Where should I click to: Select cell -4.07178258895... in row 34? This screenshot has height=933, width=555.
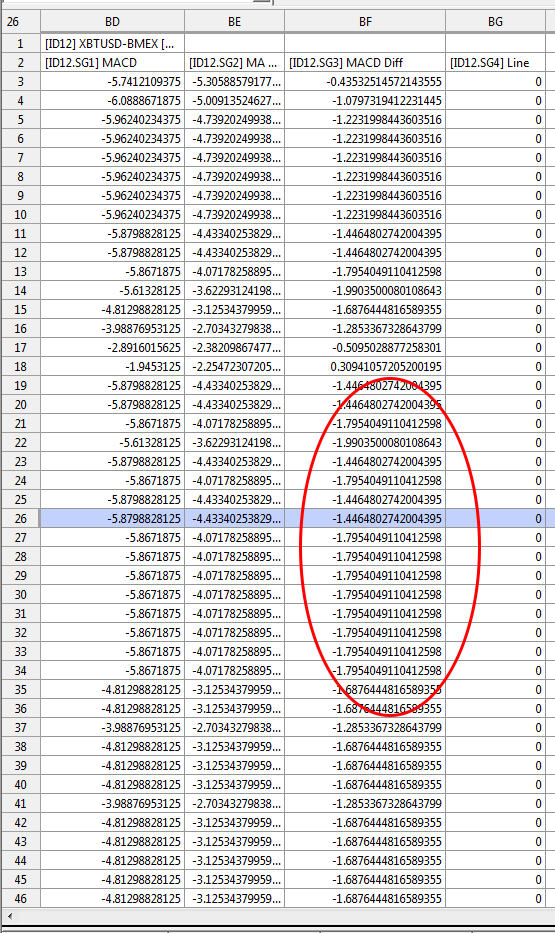tap(234, 671)
